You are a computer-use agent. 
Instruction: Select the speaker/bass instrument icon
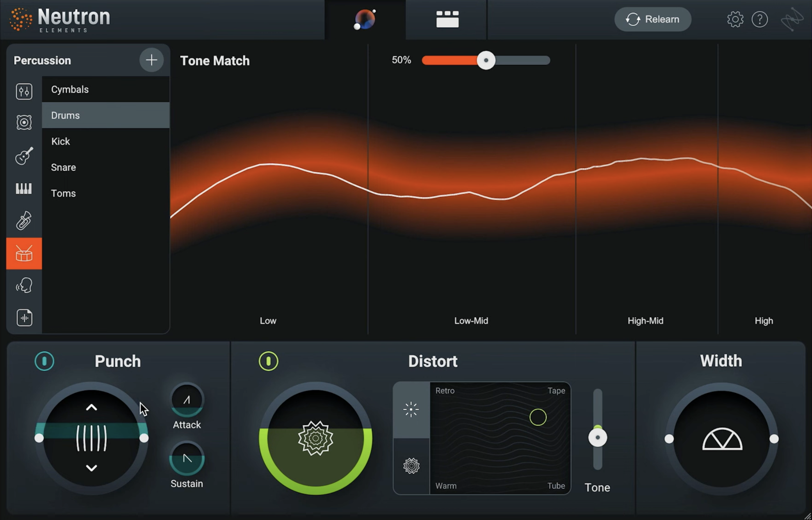click(24, 122)
